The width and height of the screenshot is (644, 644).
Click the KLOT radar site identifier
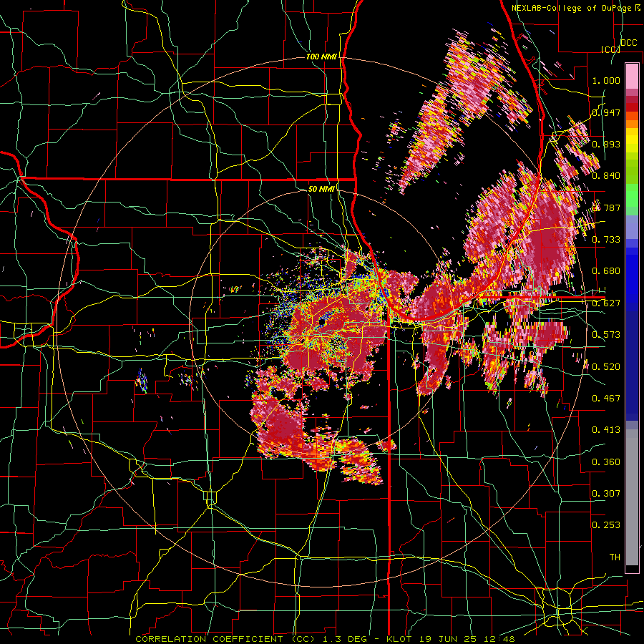click(x=399, y=639)
